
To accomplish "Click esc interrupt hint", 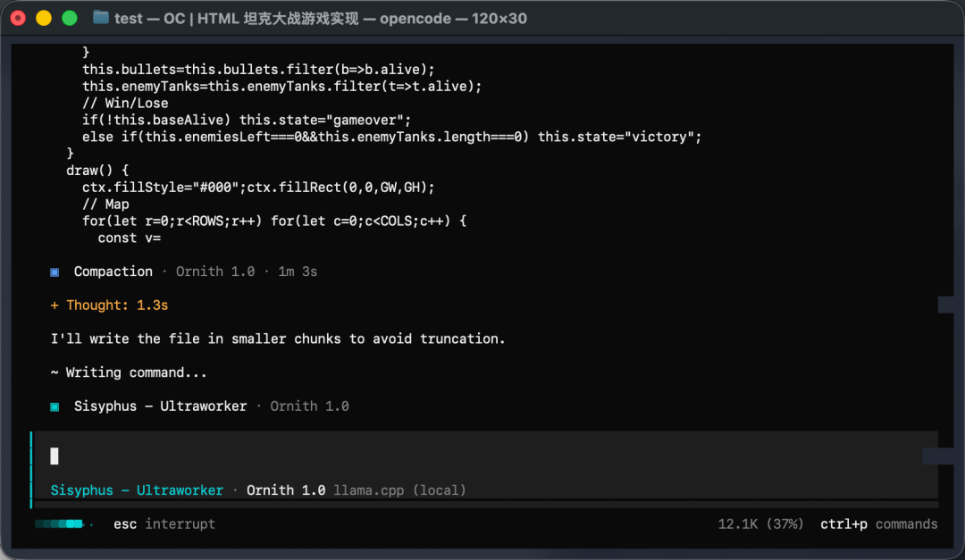I will [x=164, y=524].
